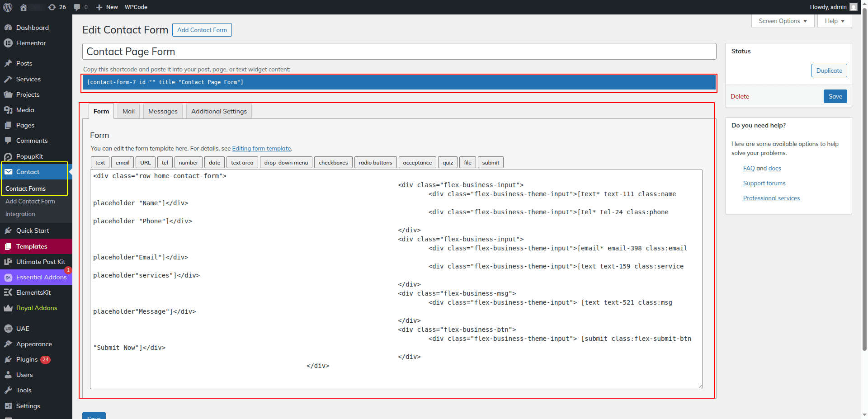
Task: Switch to the Form tab
Action: point(101,111)
